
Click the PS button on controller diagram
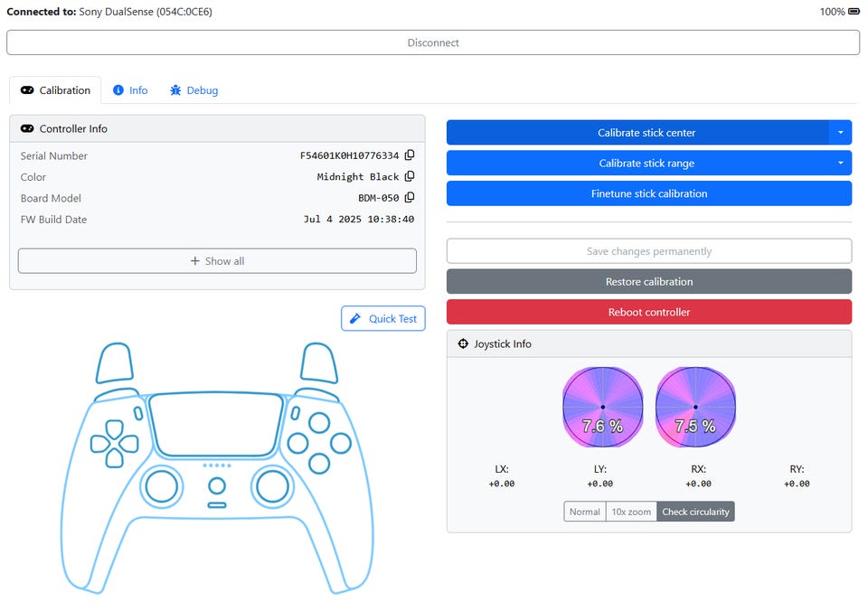tap(216, 486)
